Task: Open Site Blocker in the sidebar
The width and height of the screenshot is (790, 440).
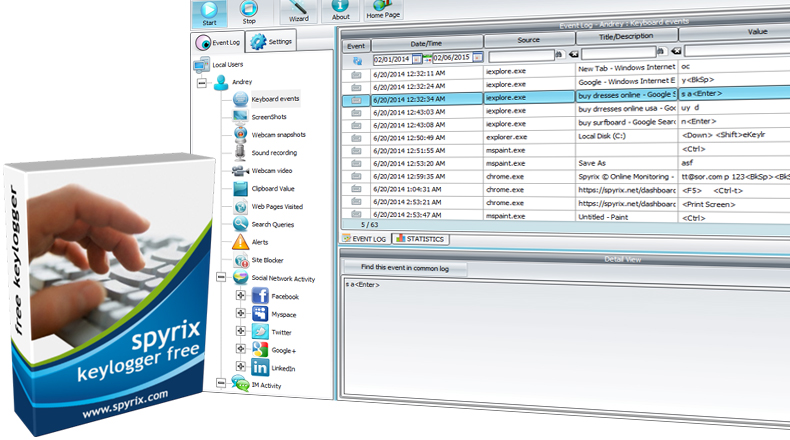Action: (x=267, y=259)
